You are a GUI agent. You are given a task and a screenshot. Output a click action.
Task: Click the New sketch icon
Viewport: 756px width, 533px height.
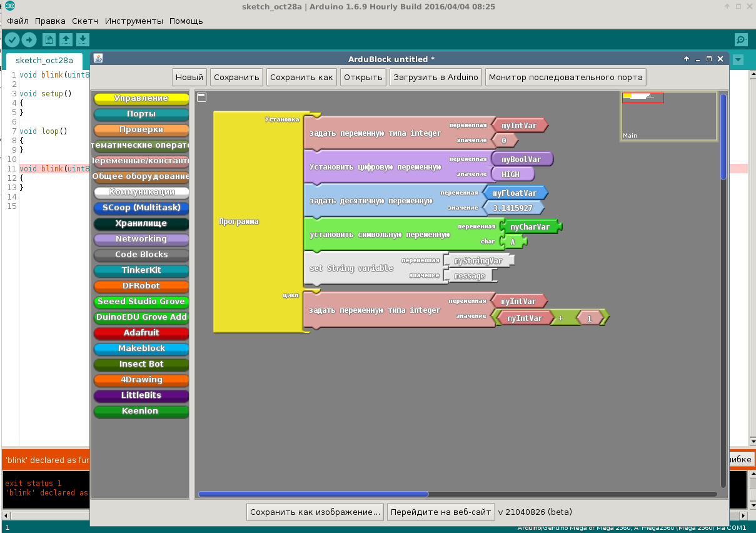click(49, 39)
